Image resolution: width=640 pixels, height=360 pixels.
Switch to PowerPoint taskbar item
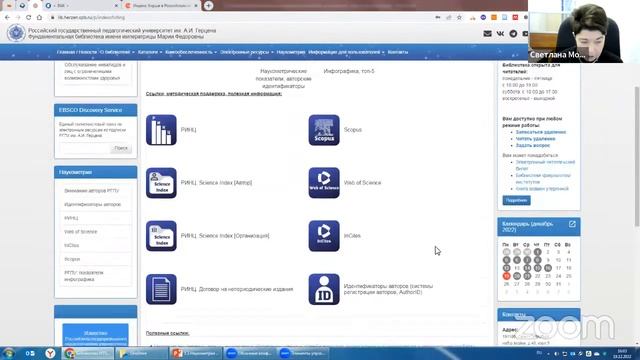196,353
